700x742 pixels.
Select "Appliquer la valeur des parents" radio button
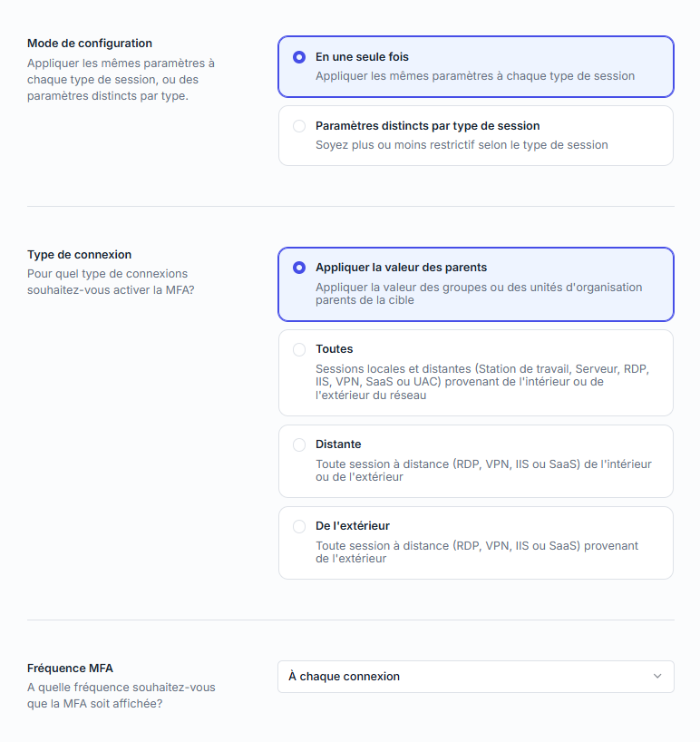click(299, 268)
